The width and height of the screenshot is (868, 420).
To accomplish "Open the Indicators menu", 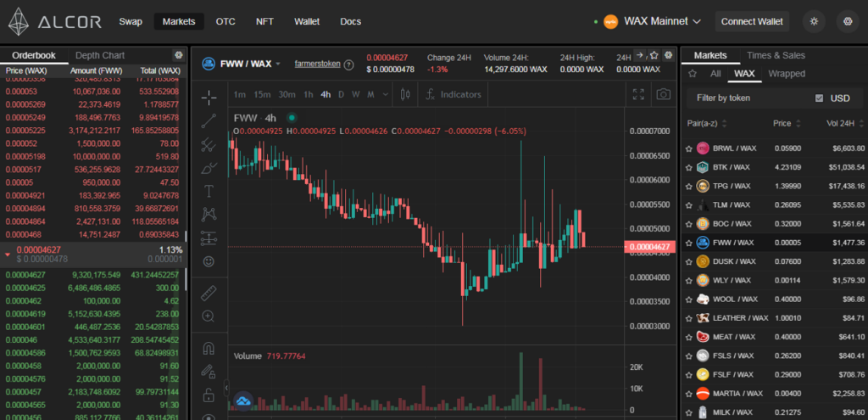I will tap(453, 94).
